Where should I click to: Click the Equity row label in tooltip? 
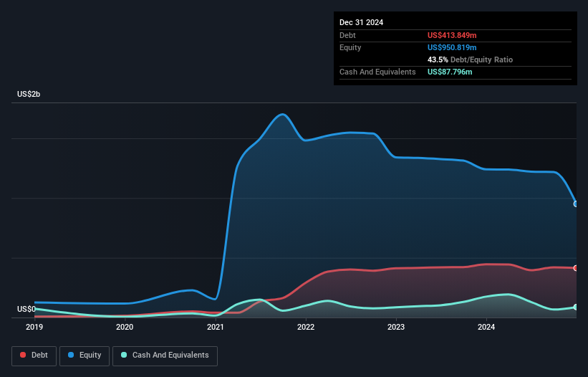(x=350, y=47)
